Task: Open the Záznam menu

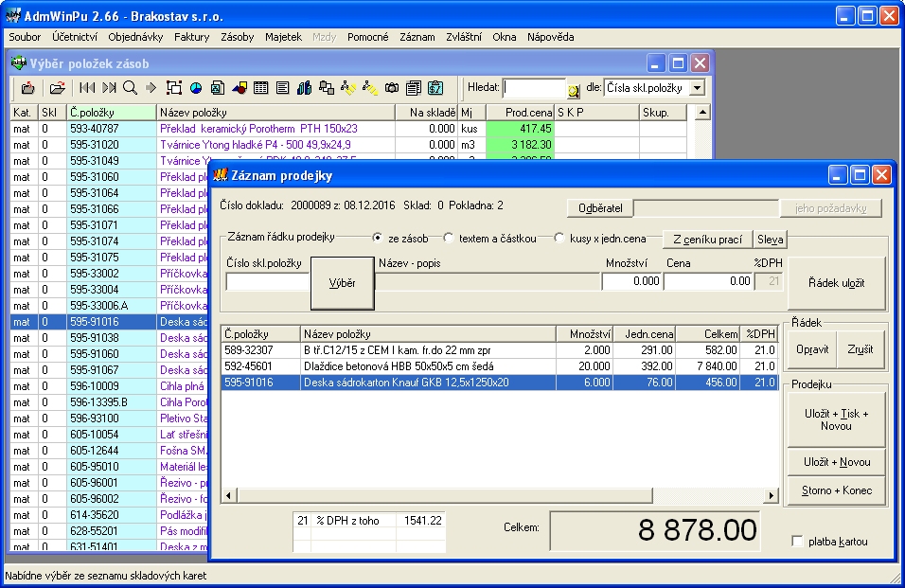Action: (417, 37)
